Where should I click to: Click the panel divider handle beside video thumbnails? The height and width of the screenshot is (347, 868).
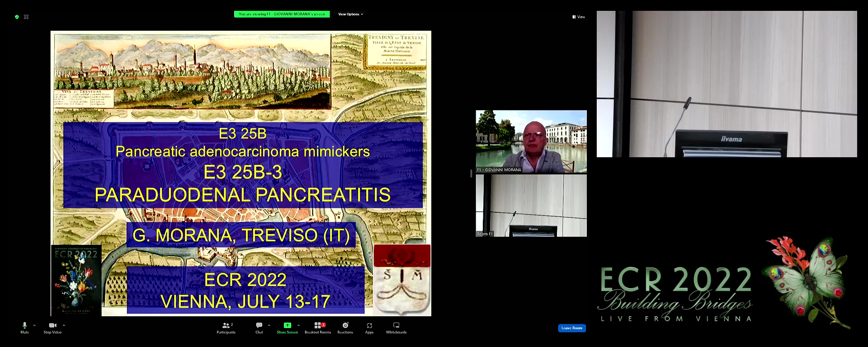point(471,173)
